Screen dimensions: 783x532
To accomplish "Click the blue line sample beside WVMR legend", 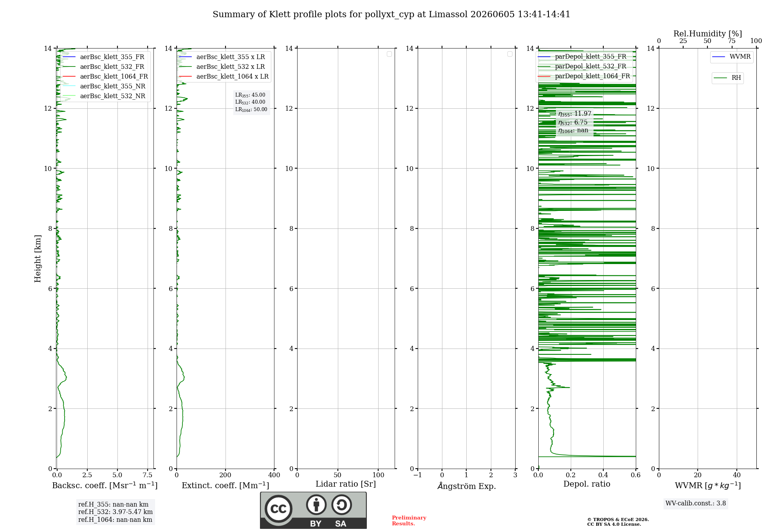I will [x=719, y=57].
